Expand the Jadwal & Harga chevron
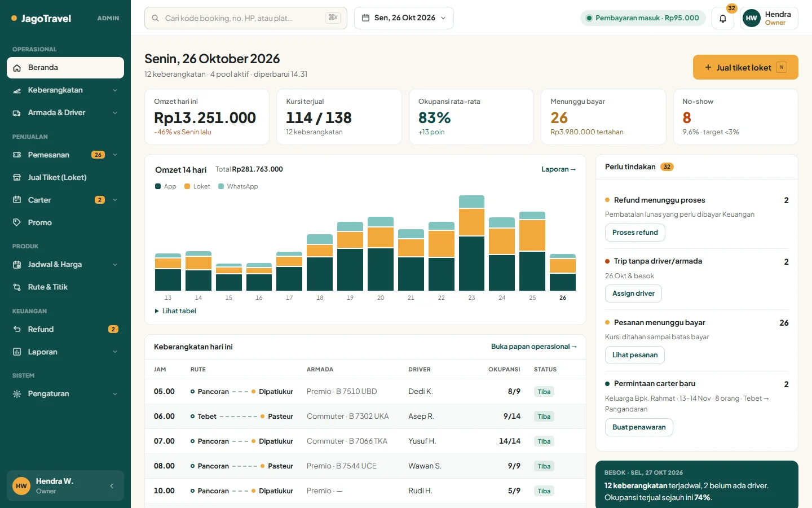Screen dimensions: 812x508 coord(115,264)
